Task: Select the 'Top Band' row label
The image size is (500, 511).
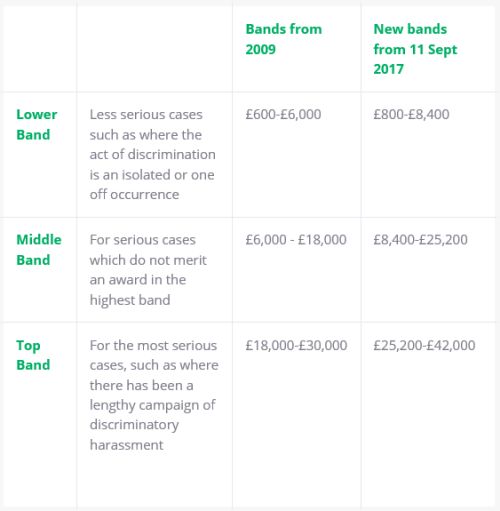Action: (33, 355)
